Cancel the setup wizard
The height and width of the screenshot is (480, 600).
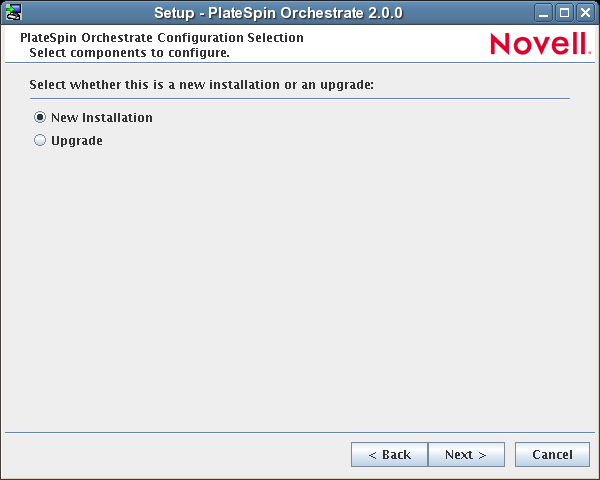point(552,455)
